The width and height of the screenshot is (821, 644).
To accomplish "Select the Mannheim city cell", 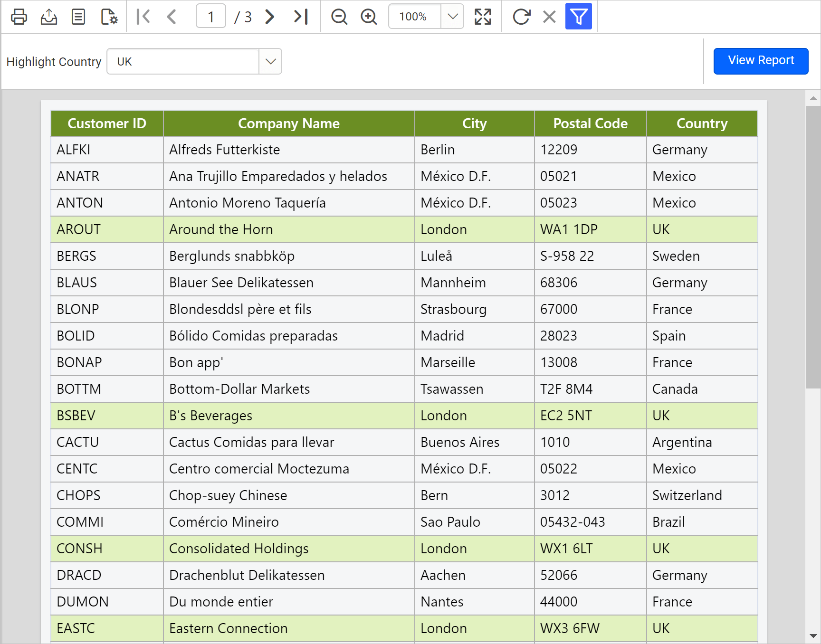I will coord(475,283).
